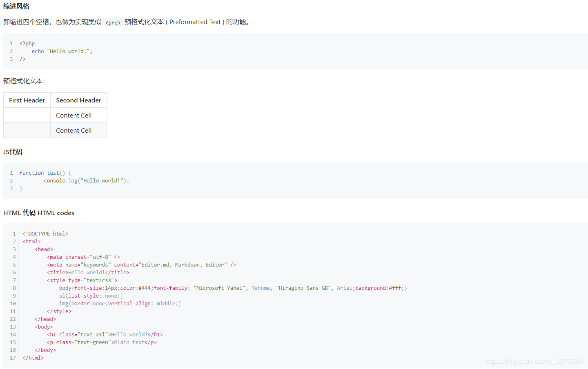Viewport: 588px width, 369px height.
Task: Click the '<p class="text-green">' line
Action: (102, 342)
